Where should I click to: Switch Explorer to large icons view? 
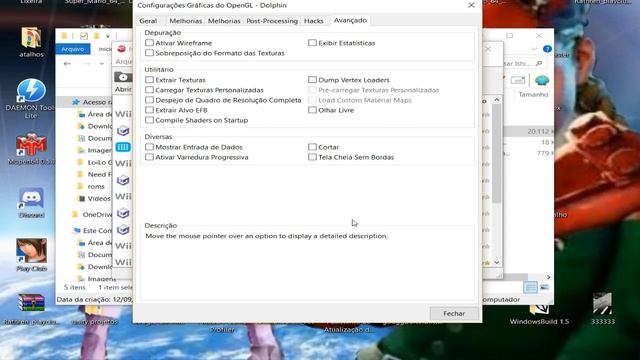pos(544,287)
